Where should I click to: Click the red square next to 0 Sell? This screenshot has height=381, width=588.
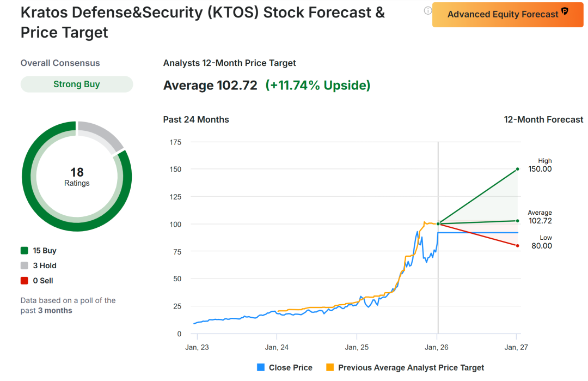click(24, 281)
